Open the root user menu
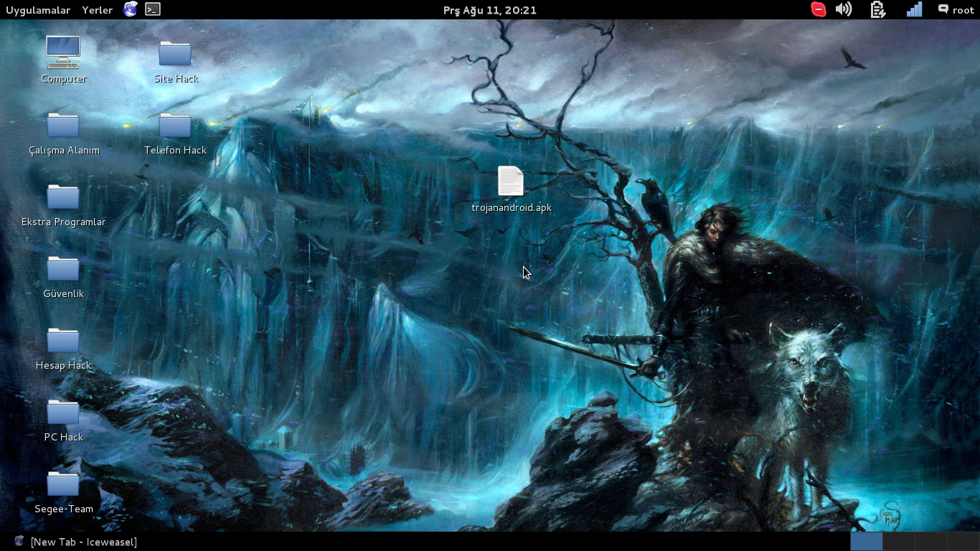This screenshot has height=551, width=980. (x=956, y=10)
